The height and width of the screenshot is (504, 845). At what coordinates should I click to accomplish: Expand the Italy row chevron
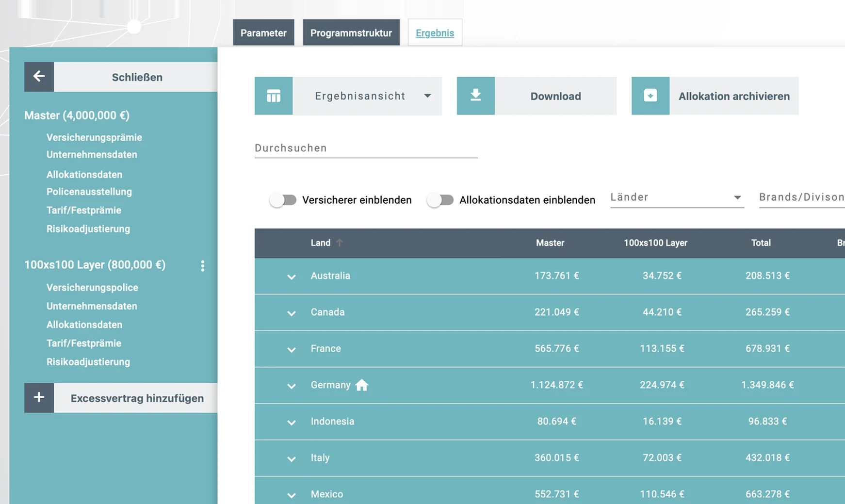(291, 458)
